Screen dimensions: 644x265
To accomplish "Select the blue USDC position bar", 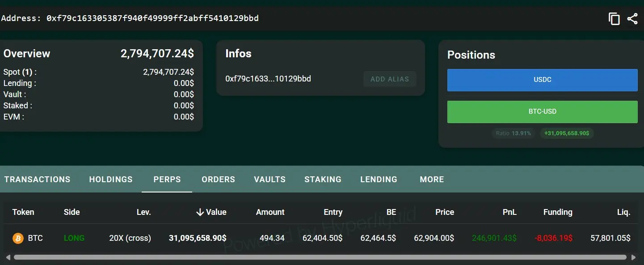I will tap(542, 80).
